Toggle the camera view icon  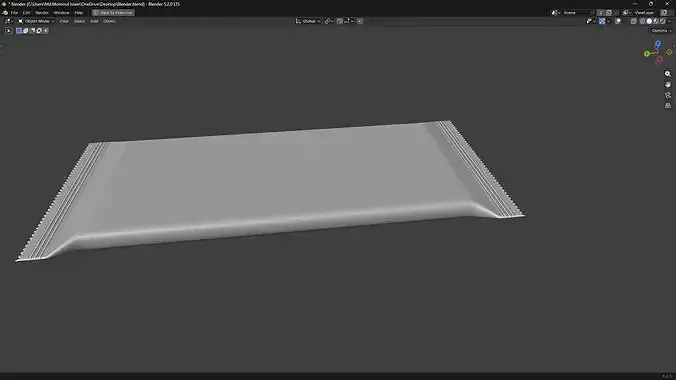click(668, 95)
